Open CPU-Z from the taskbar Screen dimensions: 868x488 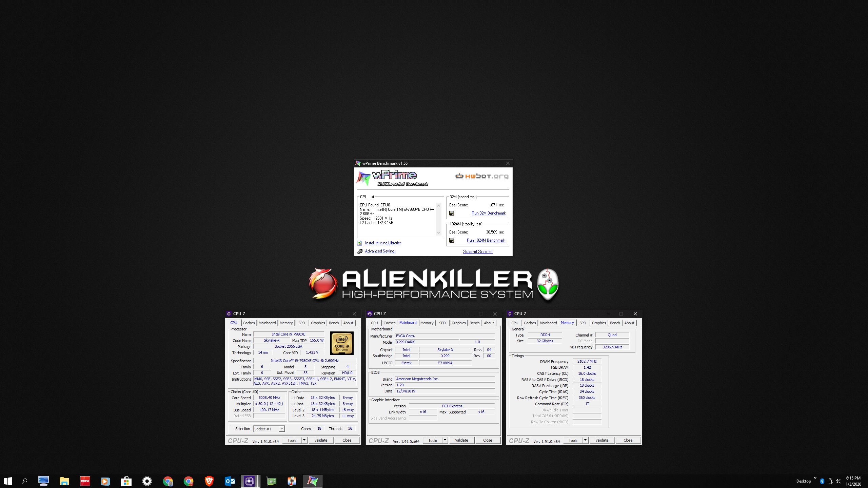coord(250,481)
